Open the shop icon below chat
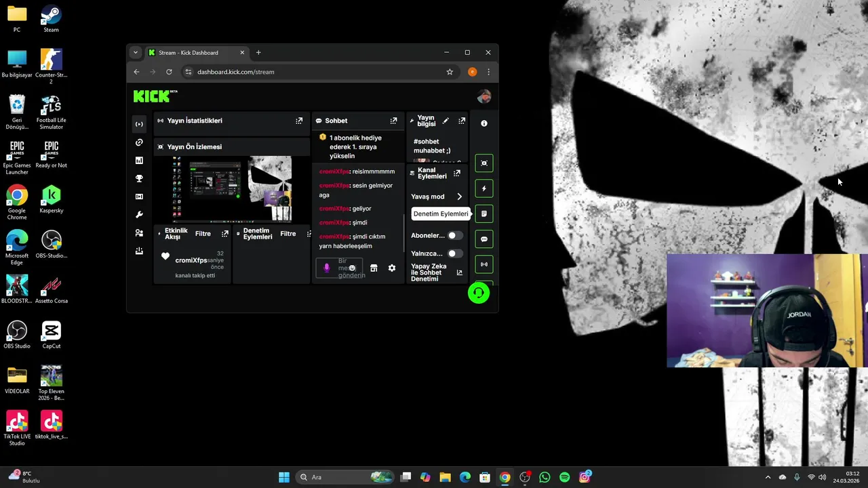Screen dimensions: 868x488 (x=374, y=268)
